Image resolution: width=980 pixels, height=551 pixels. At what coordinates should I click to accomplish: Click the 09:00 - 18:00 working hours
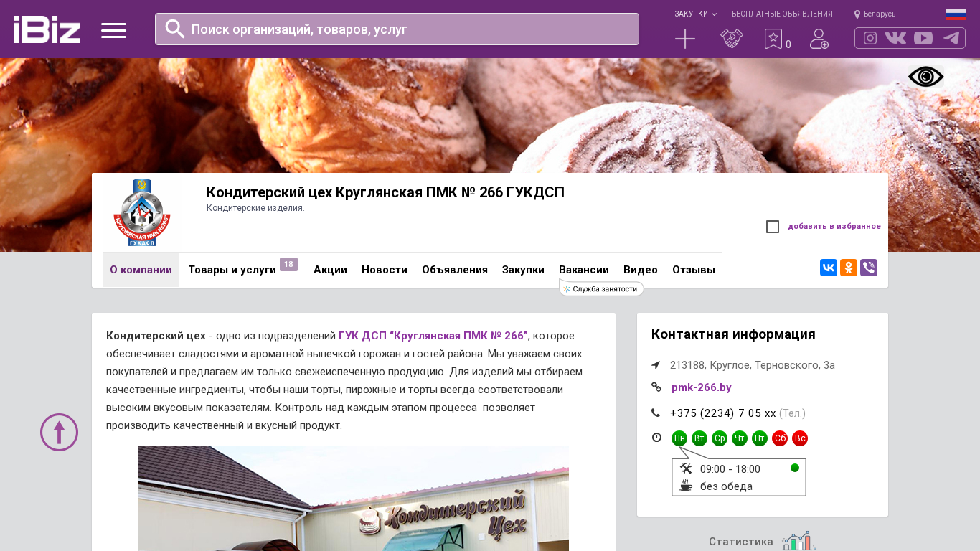tap(730, 469)
